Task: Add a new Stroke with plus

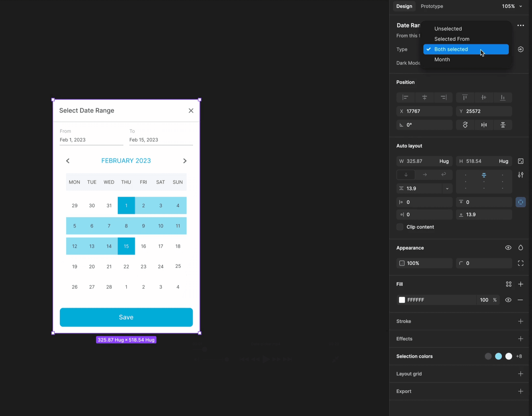Action: coord(521,321)
